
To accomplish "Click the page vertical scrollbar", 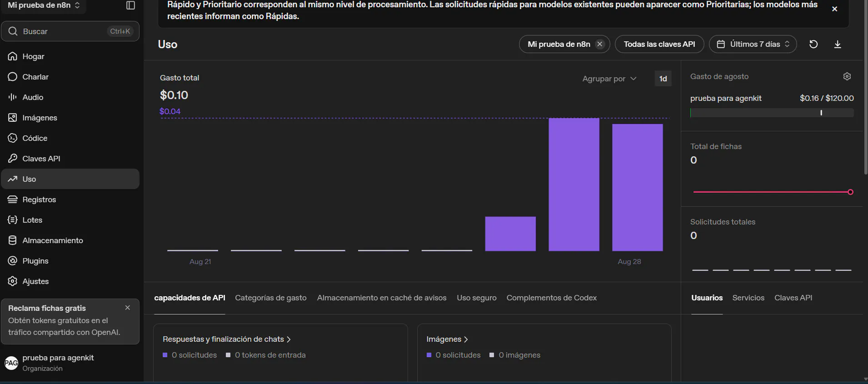I will coord(865,86).
